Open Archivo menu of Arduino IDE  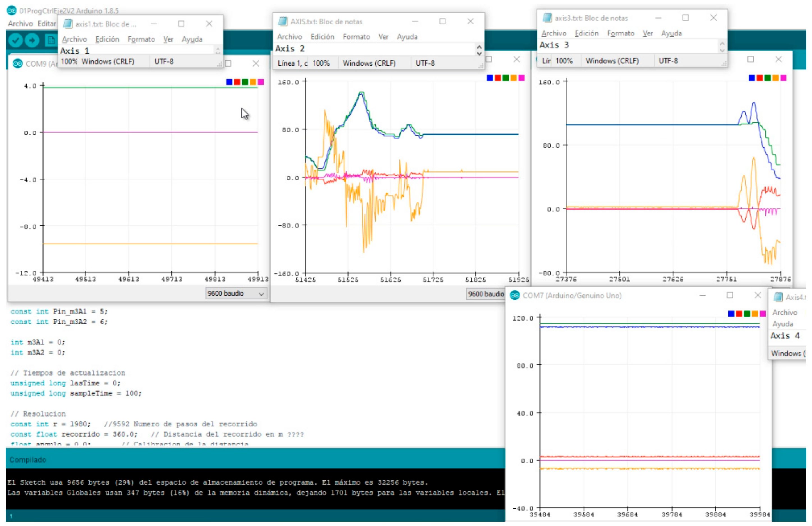(x=20, y=24)
